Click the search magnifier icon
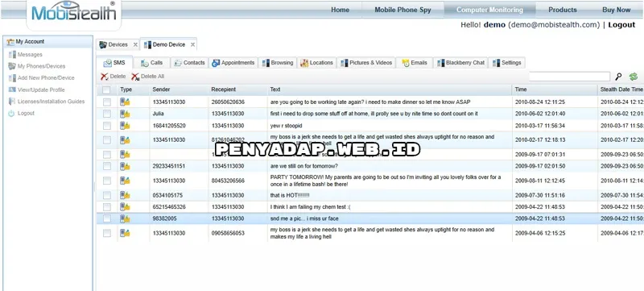The height and width of the screenshot is (291, 644). [x=618, y=77]
